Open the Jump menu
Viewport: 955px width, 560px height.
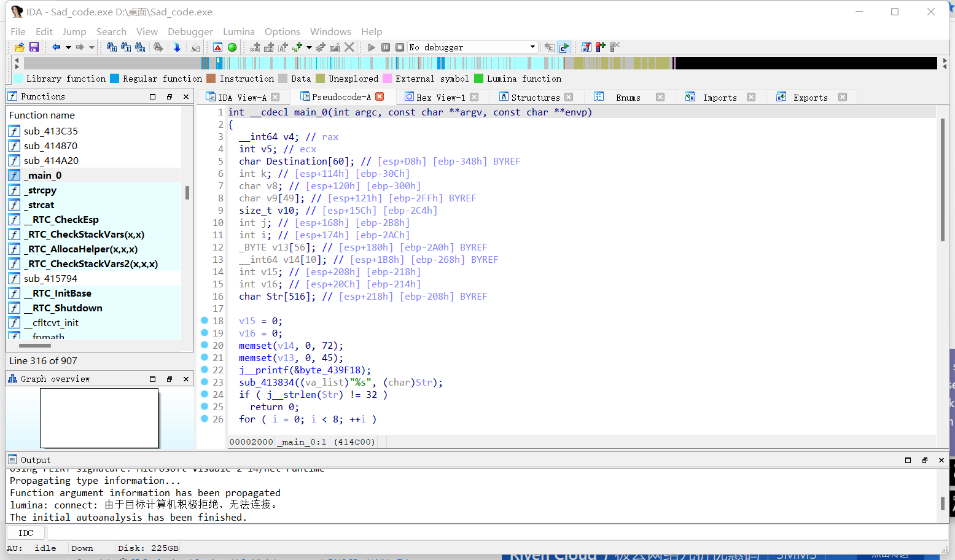coord(74,31)
